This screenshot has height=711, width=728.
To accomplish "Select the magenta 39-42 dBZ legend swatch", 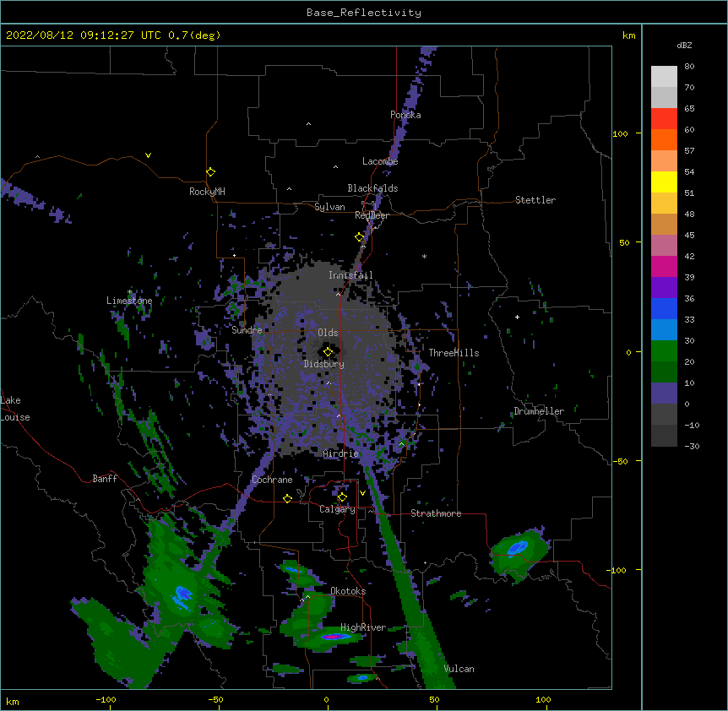I will pos(664,266).
